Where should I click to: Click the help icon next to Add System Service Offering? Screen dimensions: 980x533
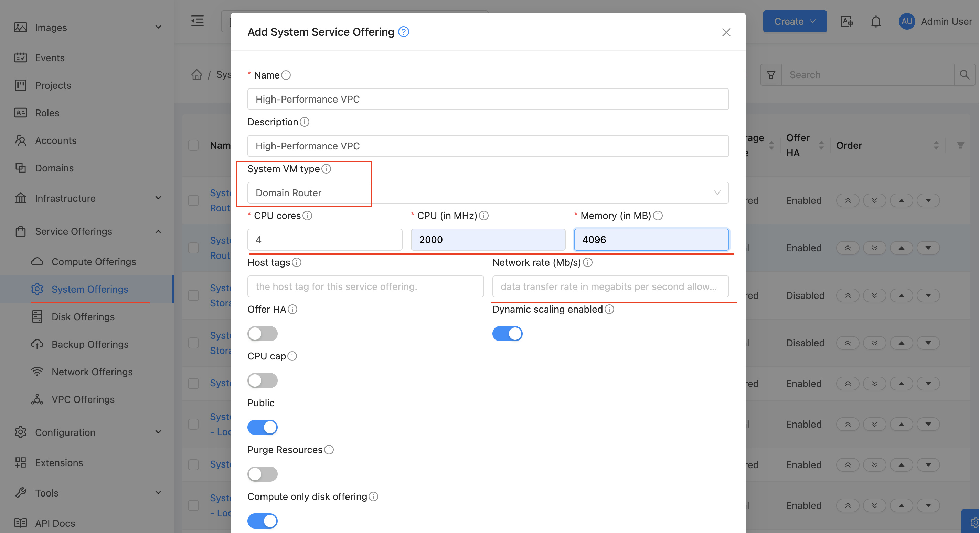[403, 32]
